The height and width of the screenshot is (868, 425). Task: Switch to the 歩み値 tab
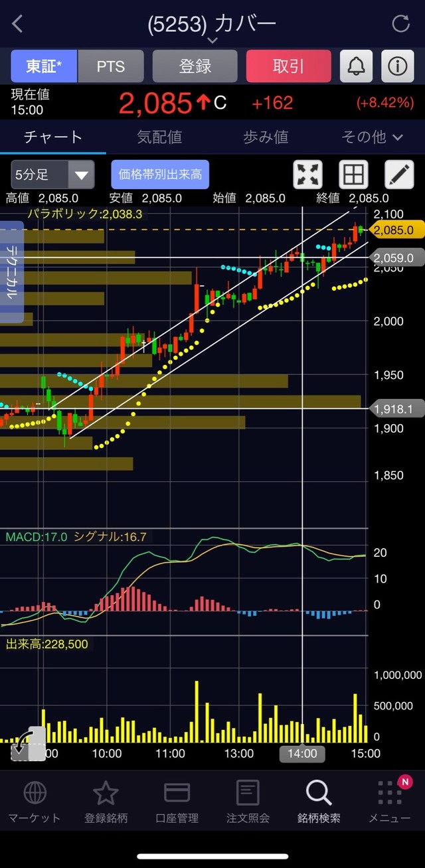point(266,137)
